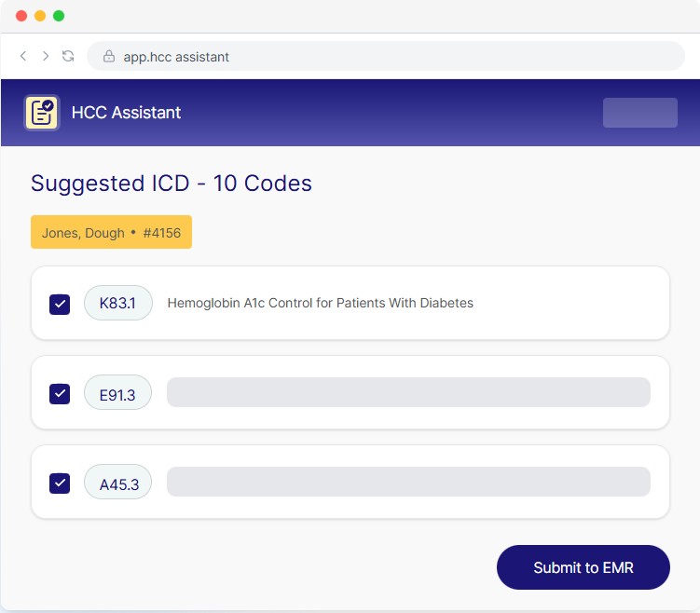Click the Submit to EMR button
Screen dimensions: 700x613
pyautogui.click(x=583, y=567)
